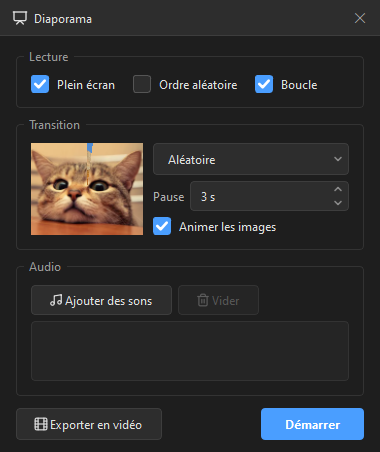Open the Aléatoire transition dropdown
This screenshot has width=380, height=452.
[x=251, y=159]
